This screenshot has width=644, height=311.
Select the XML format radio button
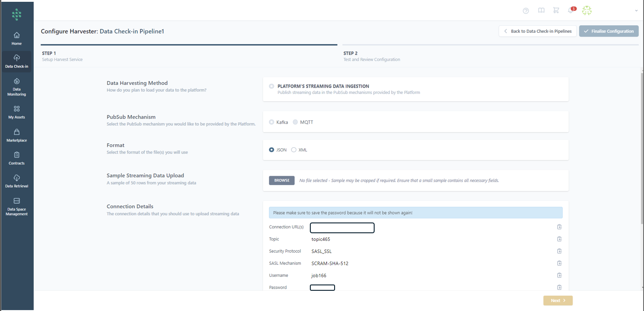[x=294, y=150]
